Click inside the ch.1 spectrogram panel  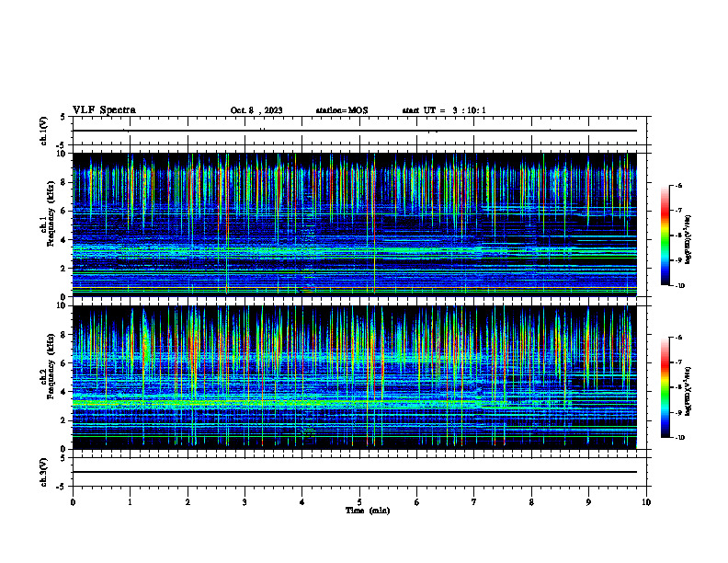(355, 224)
